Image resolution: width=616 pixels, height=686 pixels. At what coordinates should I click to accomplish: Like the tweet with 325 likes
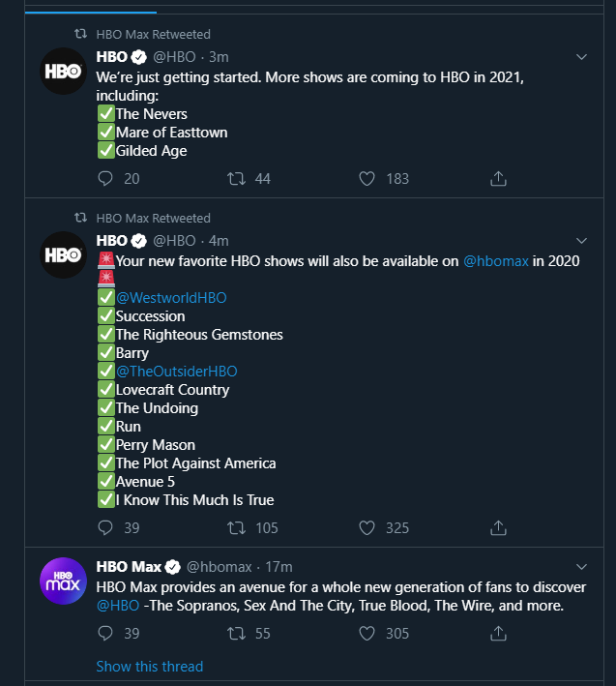pyautogui.click(x=367, y=527)
